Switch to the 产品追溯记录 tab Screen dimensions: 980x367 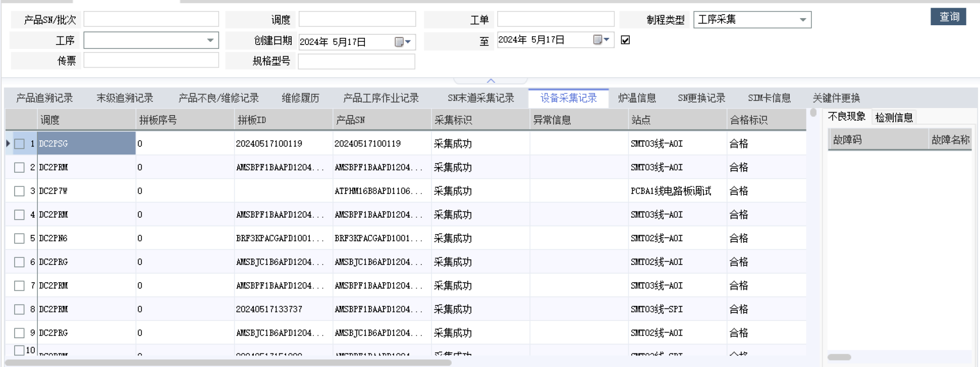(x=44, y=98)
